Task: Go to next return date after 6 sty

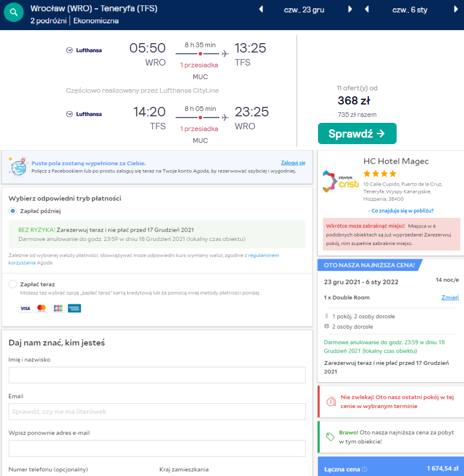Action: [456, 9]
